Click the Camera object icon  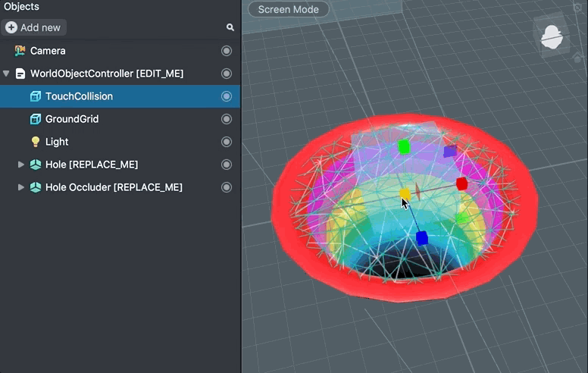point(20,51)
